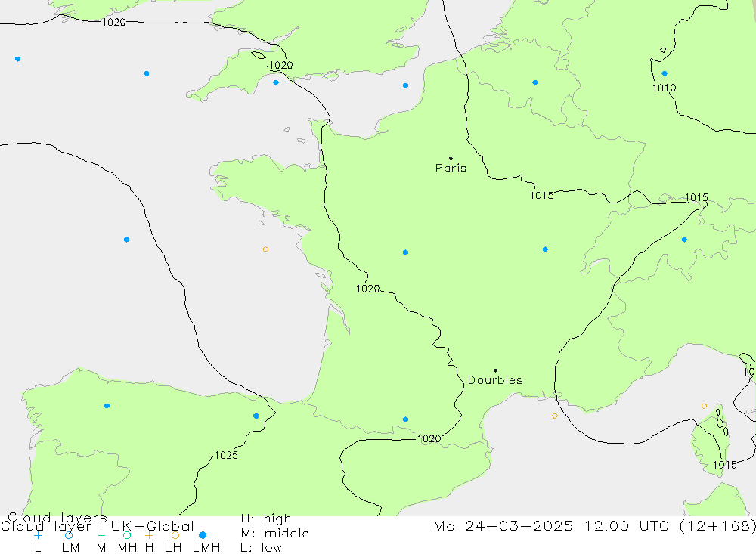Click blue cloud marker below southwest England 1020 label

276,82
